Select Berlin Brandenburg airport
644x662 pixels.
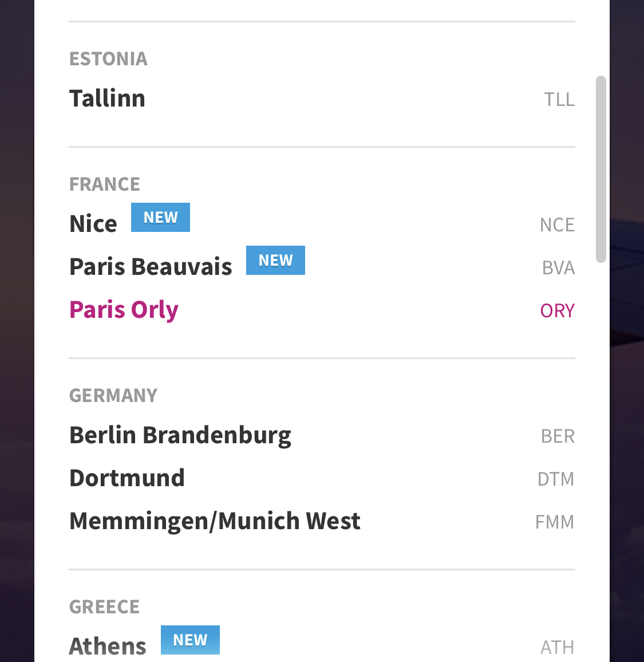(x=180, y=435)
